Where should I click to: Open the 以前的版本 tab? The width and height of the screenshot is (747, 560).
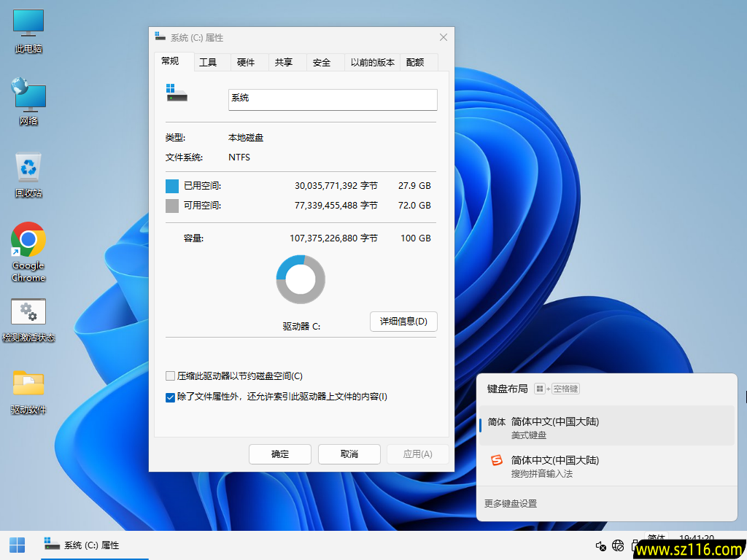click(372, 63)
